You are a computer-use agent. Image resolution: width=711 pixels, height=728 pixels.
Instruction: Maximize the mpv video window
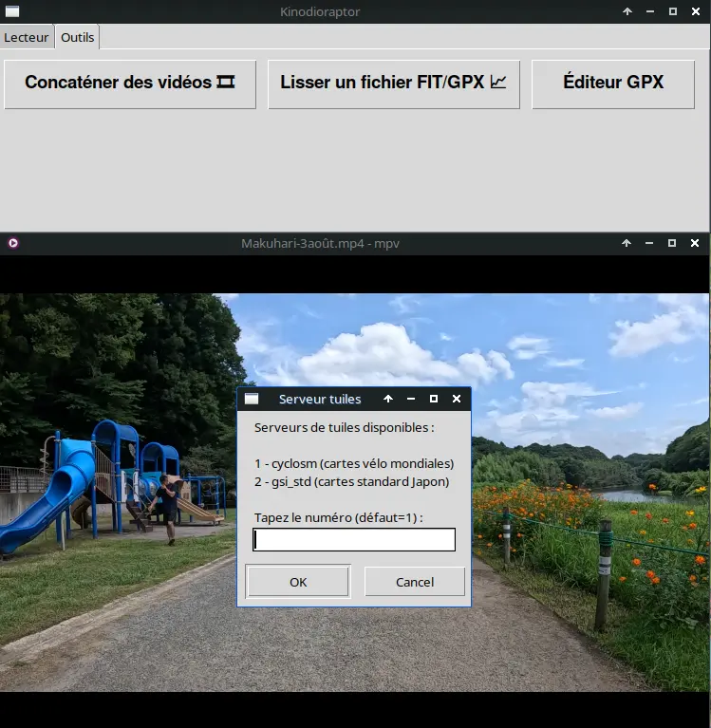tap(672, 243)
